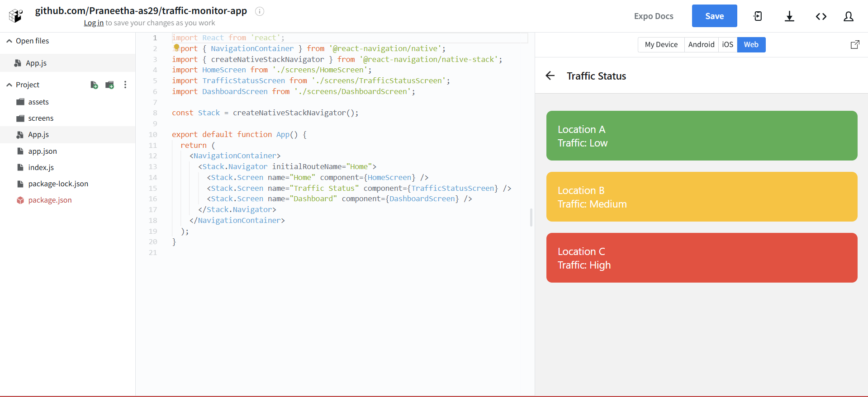The width and height of the screenshot is (868, 397).
Task: Click line number 21 in the gutter
Action: pos(153,253)
